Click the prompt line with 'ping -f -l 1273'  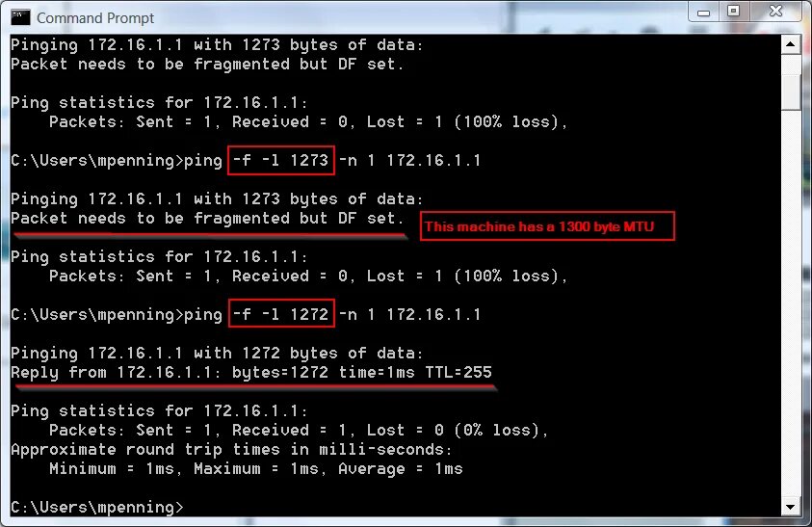pyautogui.click(x=246, y=161)
